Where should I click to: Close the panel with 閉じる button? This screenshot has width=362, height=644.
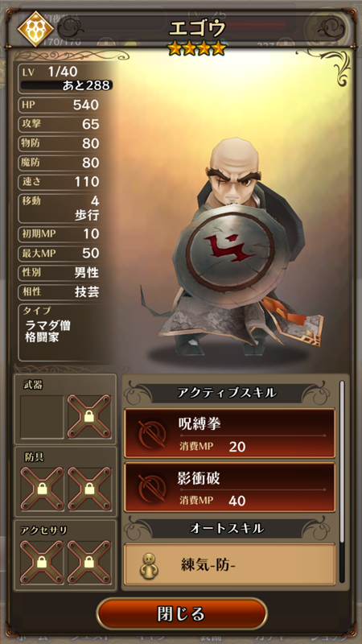point(182,614)
